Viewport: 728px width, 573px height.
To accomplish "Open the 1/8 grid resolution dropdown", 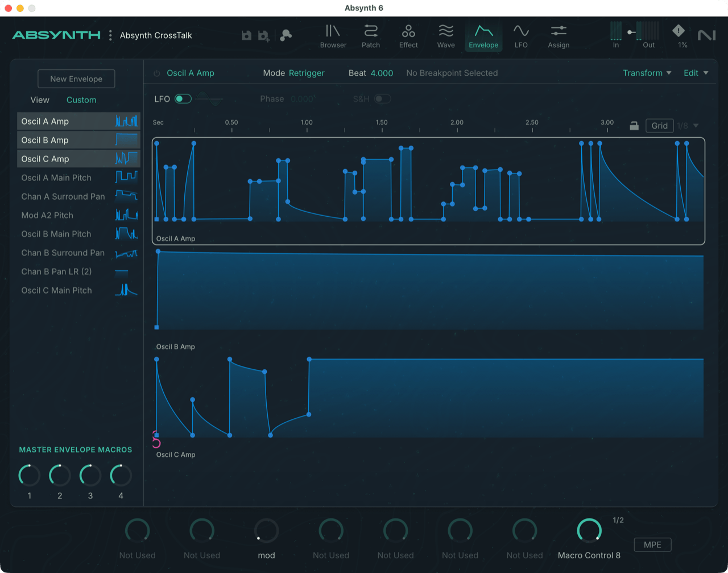I will point(685,125).
